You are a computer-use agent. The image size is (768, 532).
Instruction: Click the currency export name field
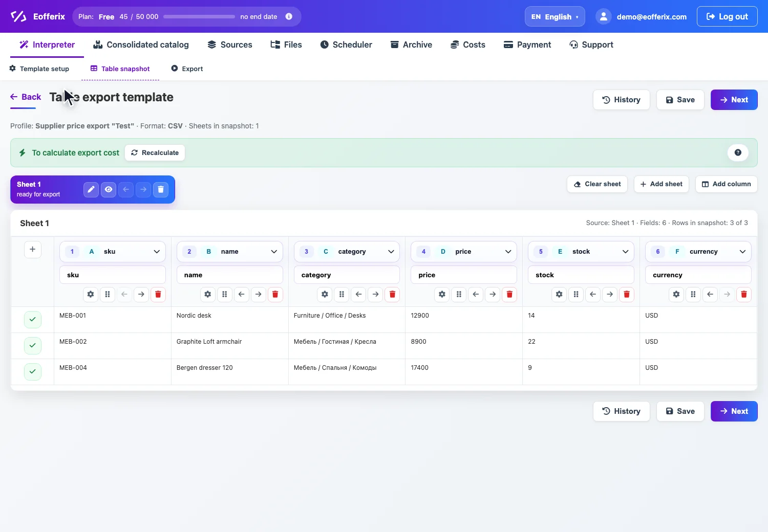coord(698,275)
